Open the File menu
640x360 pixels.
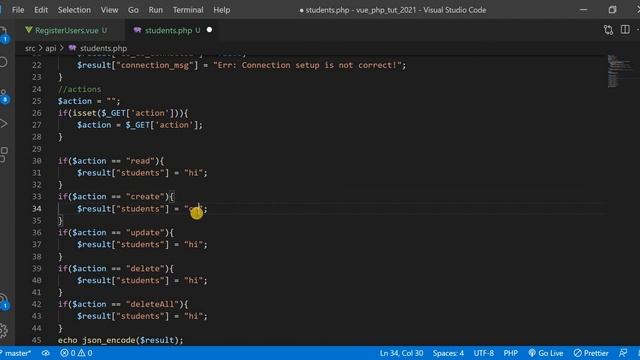pos(18,10)
